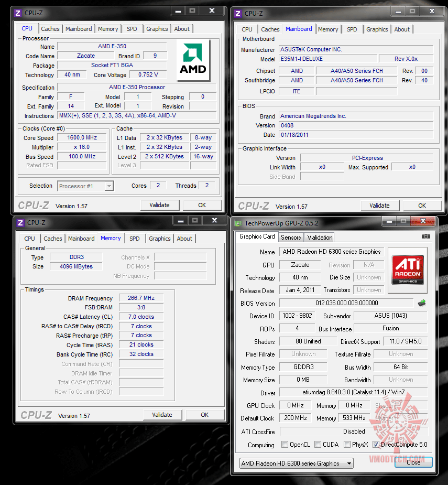
Task: Click the FSB:DRAM ratio 3:8
Action: click(141, 307)
